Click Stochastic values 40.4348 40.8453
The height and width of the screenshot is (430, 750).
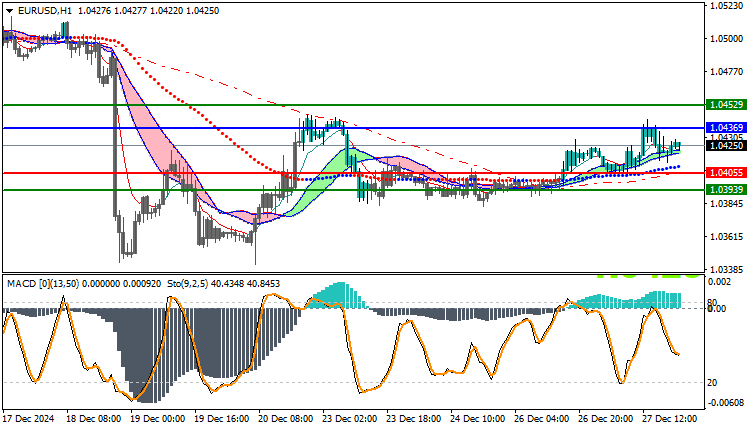coord(245,284)
